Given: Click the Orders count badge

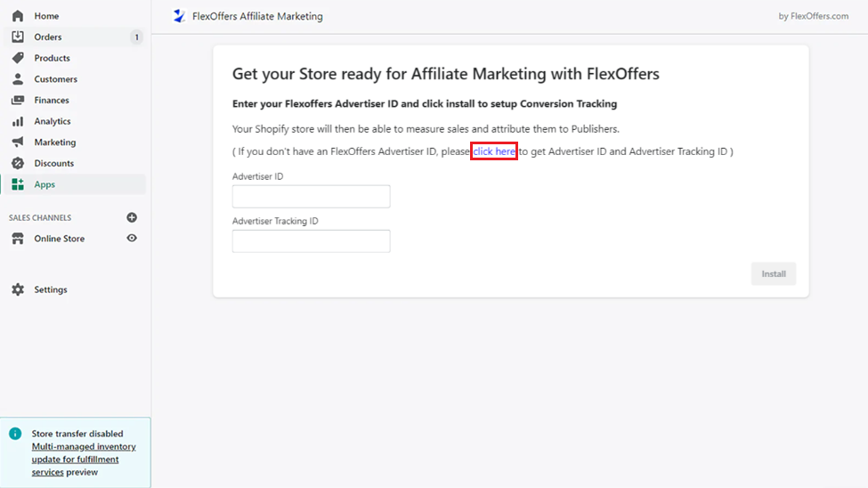Looking at the screenshot, I should click(136, 37).
